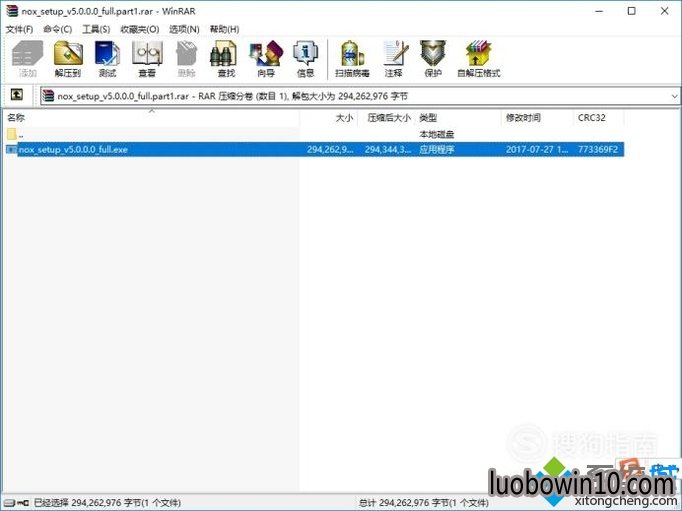Sort by Size (大小) column header
The image size is (682, 511).
pyautogui.click(x=329, y=118)
